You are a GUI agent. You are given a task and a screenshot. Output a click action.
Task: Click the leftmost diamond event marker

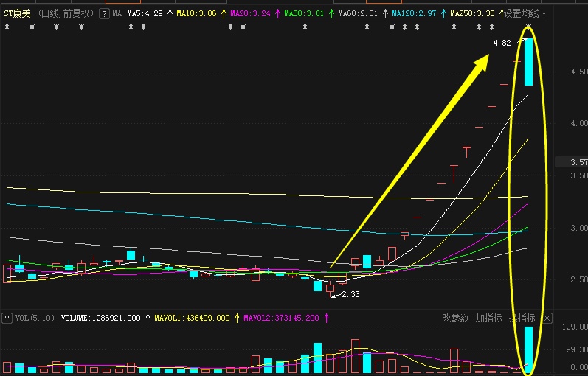6,27
